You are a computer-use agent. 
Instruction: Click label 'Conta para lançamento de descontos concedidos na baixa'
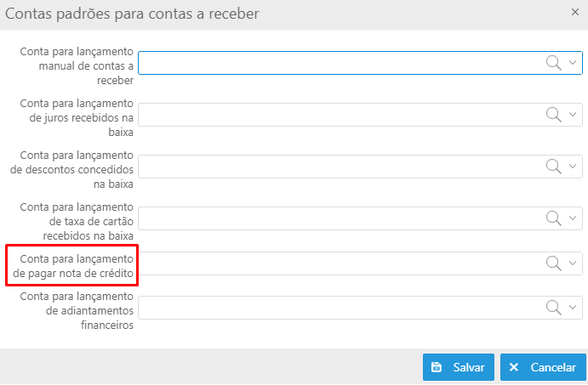click(x=71, y=170)
